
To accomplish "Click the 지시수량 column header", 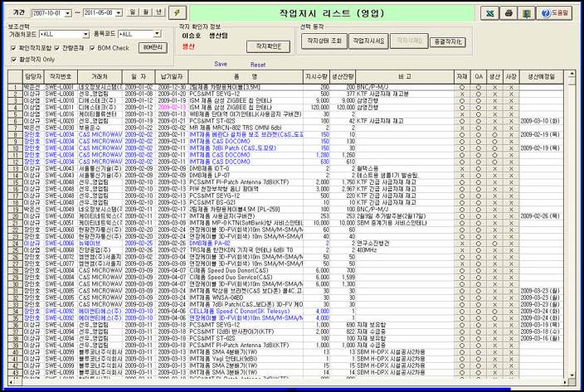I will click(317, 76).
